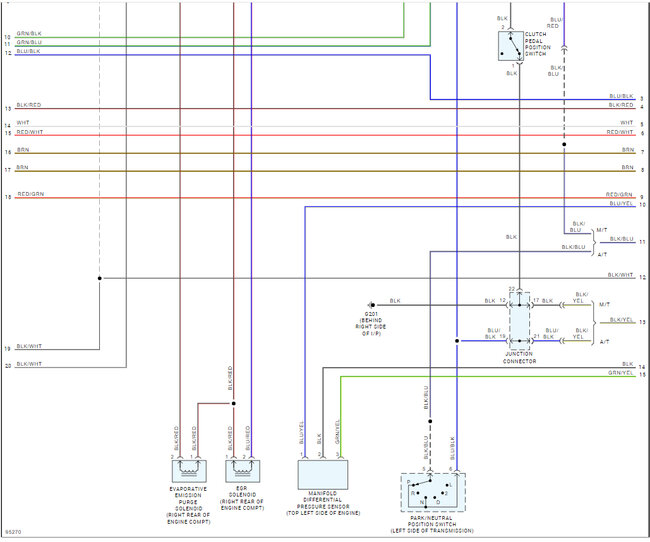Click the 'MANIFOLD DIFFERENTIAL PRESSURE SENSOR' caption
This screenshot has height=542, width=650.
pyautogui.click(x=323, y=500)
